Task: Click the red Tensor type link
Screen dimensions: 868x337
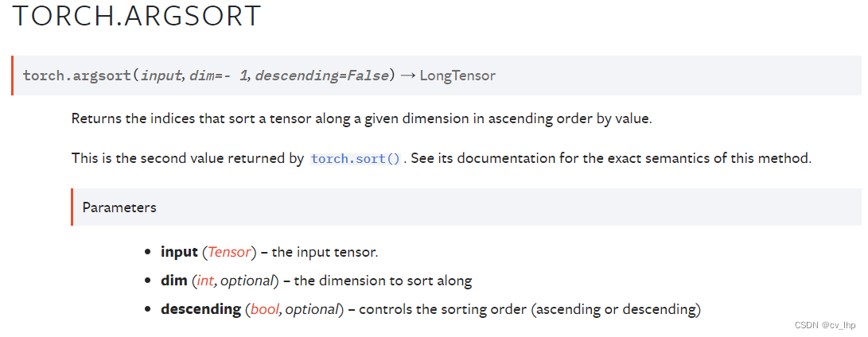Action: (230, 252)
